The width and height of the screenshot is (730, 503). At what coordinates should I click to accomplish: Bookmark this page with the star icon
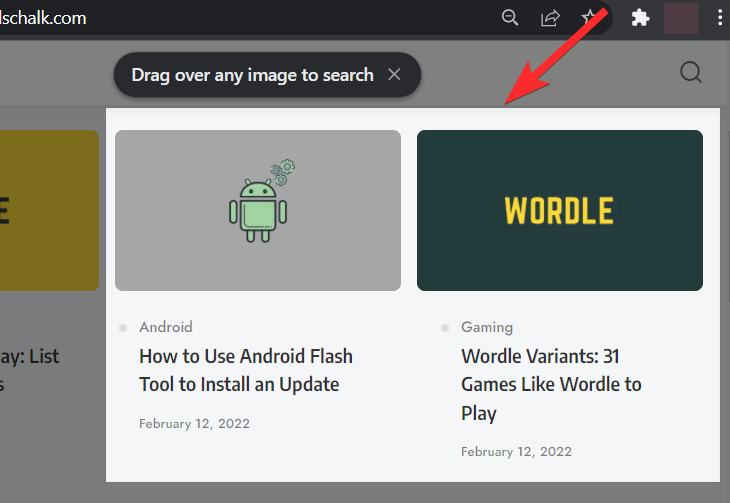click(590, 17)
